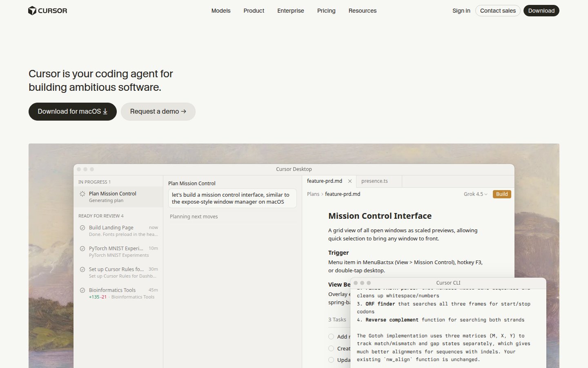Toggle the task circle beside 'Add'

(x=331, y=337)
